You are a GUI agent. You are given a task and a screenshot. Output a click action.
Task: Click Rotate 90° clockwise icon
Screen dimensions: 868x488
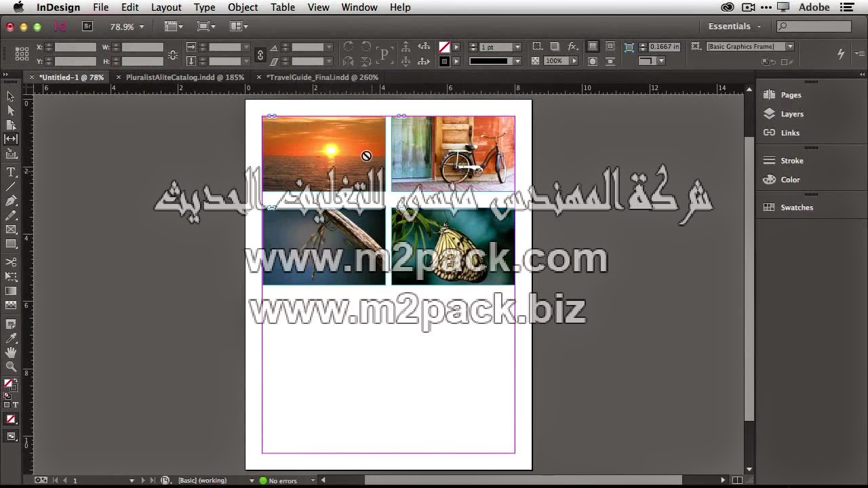(349, 47)
